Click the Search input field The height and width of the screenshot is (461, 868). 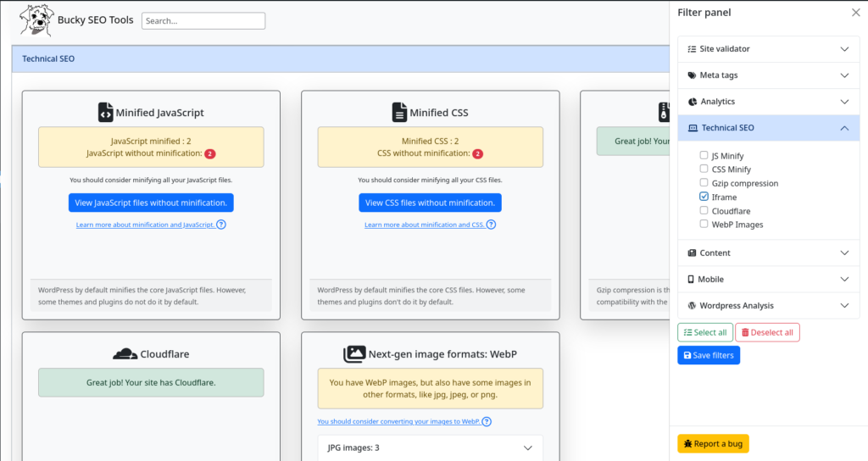tap(203, 21)
